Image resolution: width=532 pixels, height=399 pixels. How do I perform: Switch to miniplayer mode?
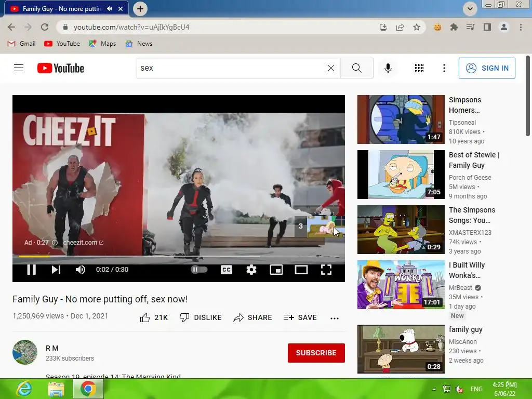276,270
